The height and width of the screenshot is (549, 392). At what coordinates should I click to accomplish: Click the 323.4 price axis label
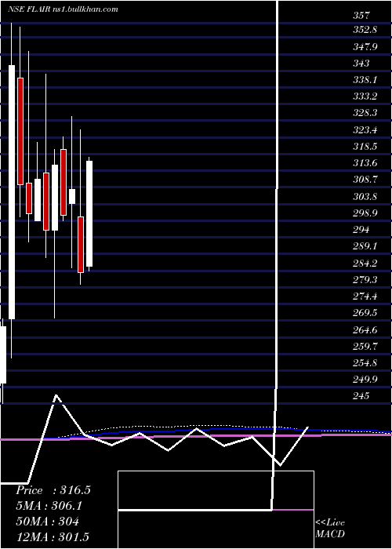365,130
